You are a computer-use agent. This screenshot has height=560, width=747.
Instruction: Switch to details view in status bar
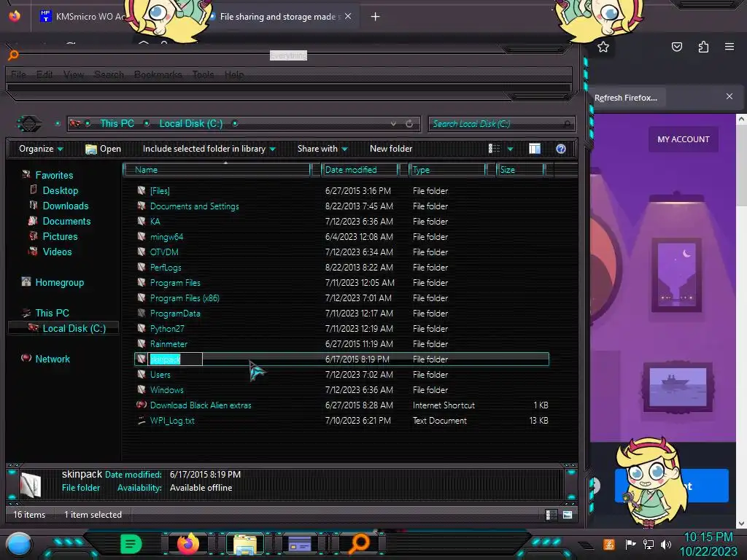pos(551,515)
